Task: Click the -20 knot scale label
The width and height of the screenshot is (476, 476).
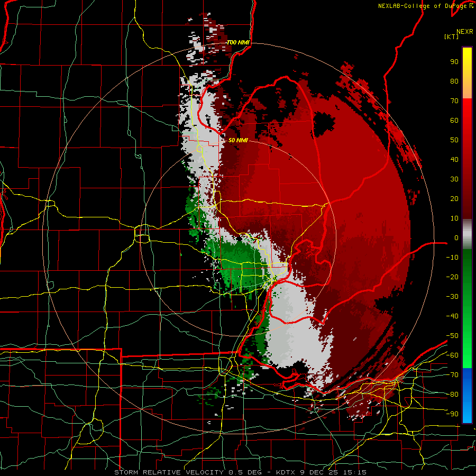Action: 452,277
